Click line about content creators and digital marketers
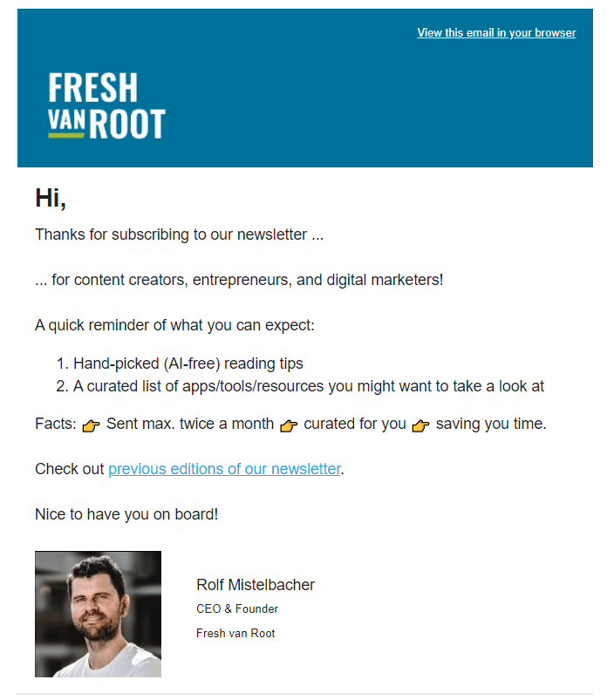Image resolution: width=607 pixels, height=700 pixels. click(x=239, y=280)
